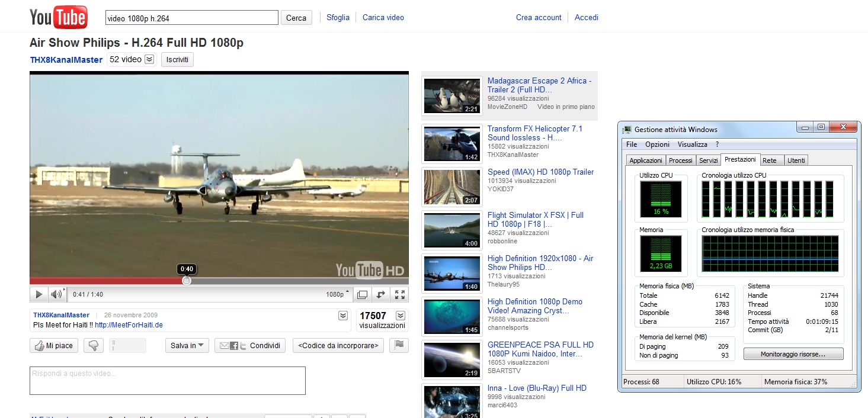Open the 1080p quality selector
The height and width of the screenshot is (418, 868).
(338, 294)
